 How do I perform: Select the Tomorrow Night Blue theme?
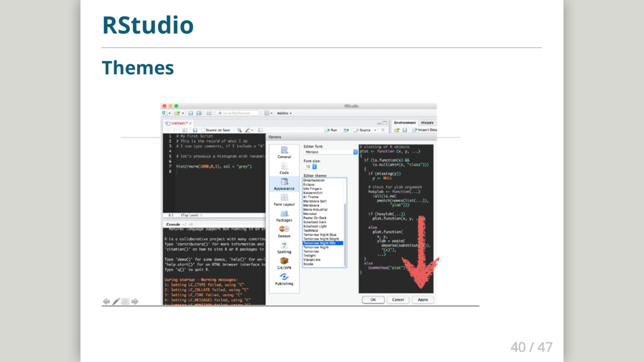tap(320, 235)
